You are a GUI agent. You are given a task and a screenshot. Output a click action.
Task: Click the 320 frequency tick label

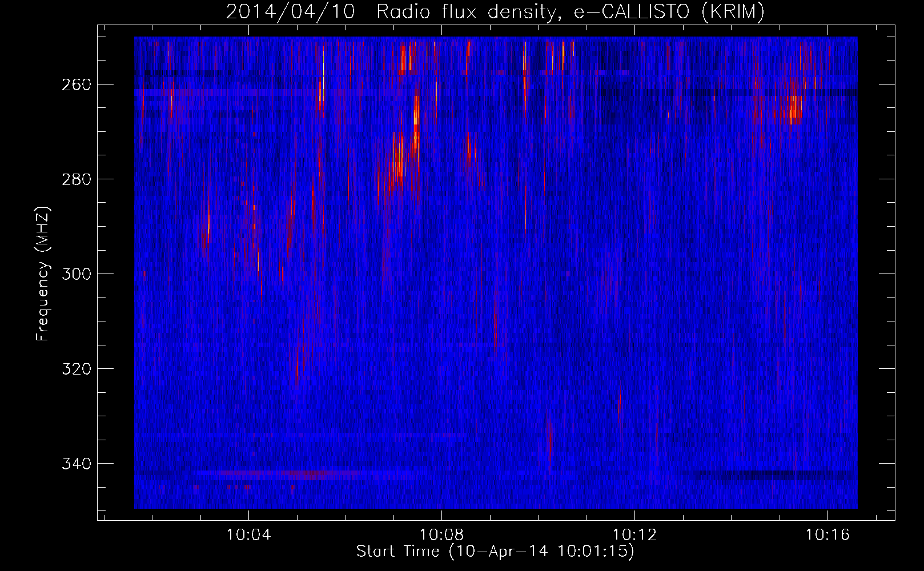coord(76,369)
